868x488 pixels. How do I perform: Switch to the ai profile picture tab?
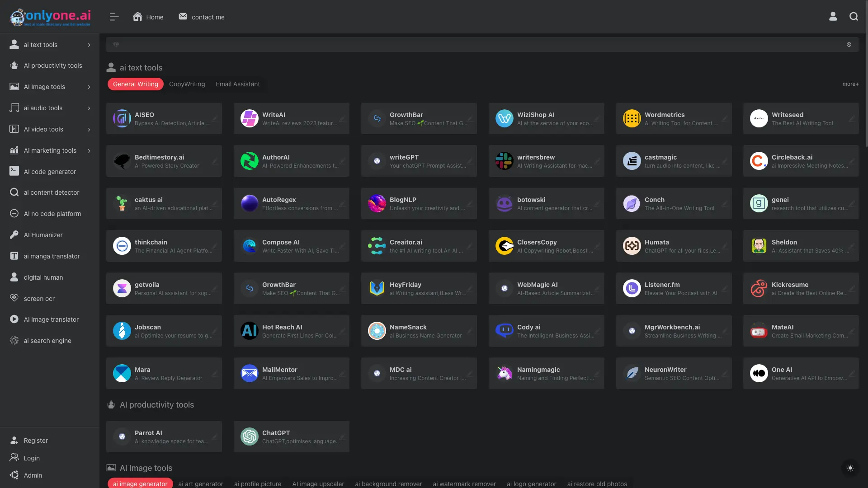258,483
